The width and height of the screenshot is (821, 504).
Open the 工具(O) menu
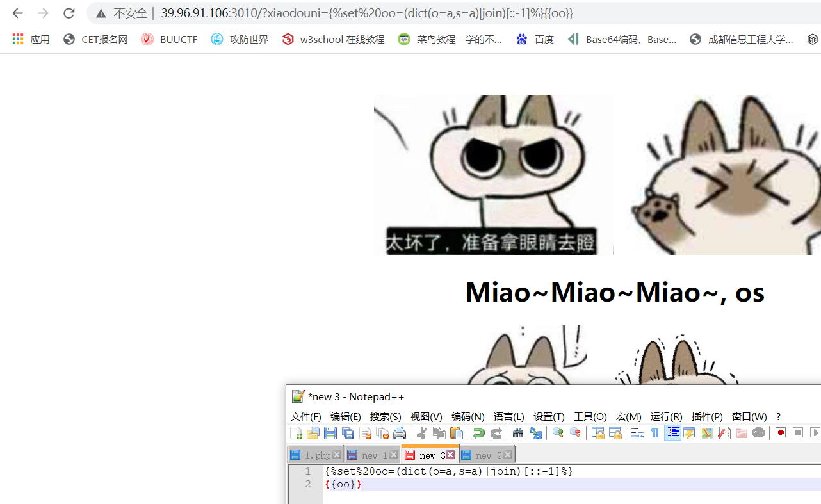coord(590,416)
